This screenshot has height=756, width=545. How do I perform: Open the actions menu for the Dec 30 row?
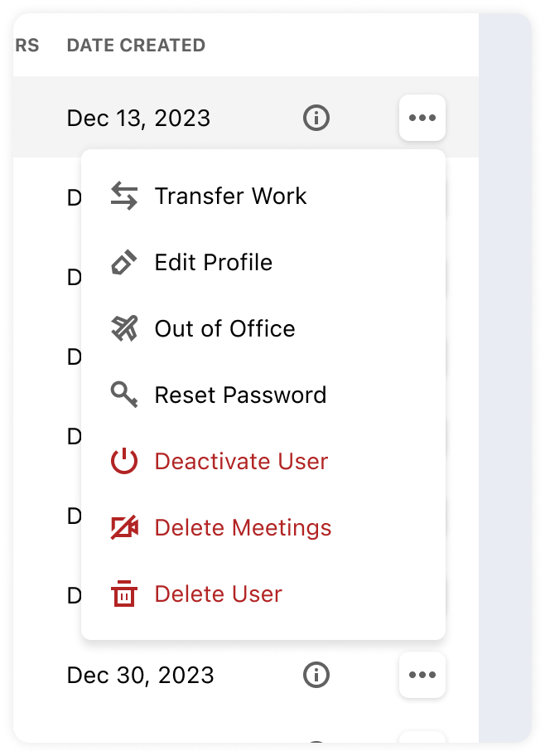pos(422,676)
